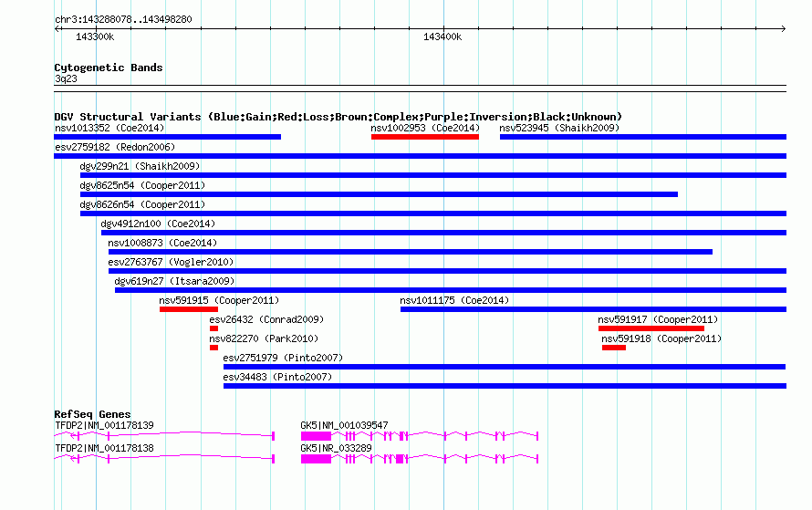Select the nsv591917 (Cooper2011) red loss bar
812x510 pixels.
point(651,328)
